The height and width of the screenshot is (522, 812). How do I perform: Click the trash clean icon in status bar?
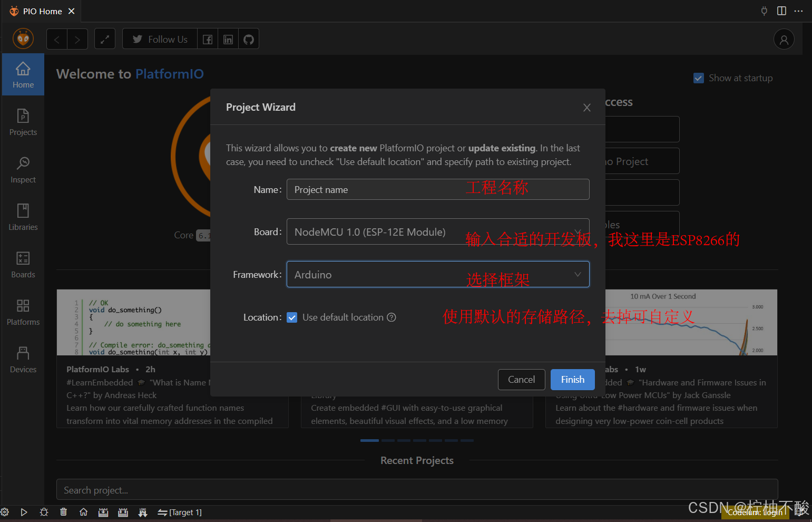coord(63,512)
